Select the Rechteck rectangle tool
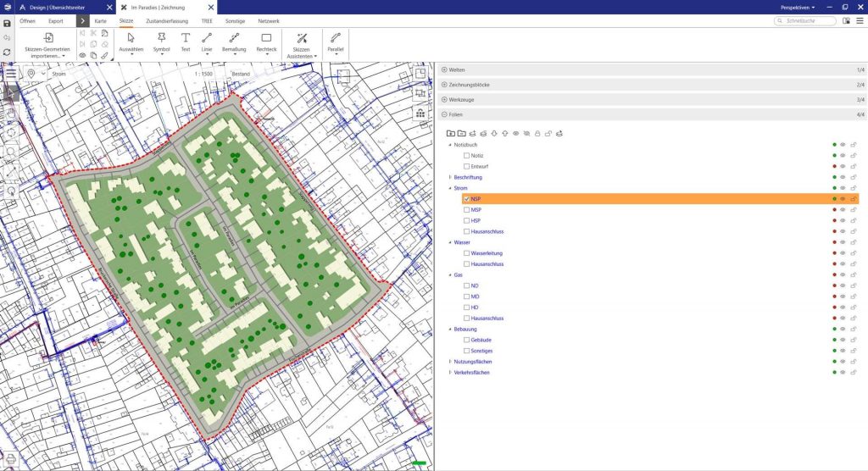Viewport: 868px width, 471px height. (x=266, y=39)
